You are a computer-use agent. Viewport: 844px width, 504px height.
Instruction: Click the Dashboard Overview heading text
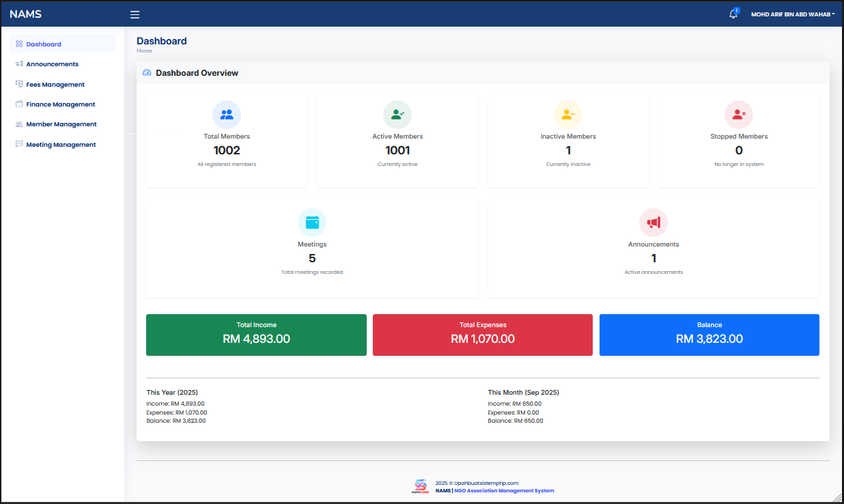197,73
